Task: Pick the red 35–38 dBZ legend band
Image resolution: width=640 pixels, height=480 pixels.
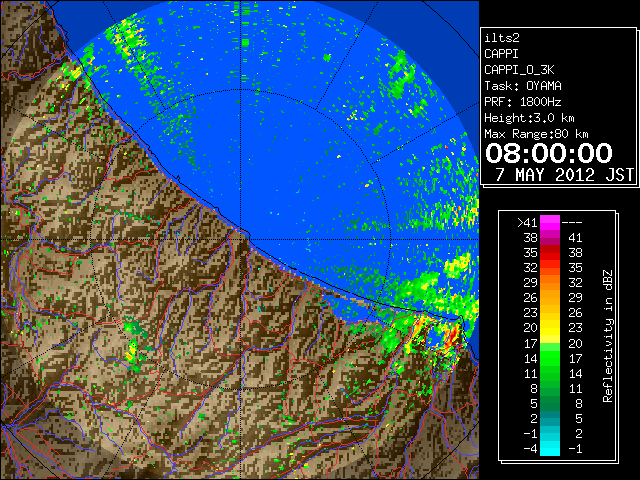Action: [x=550, y=253]
